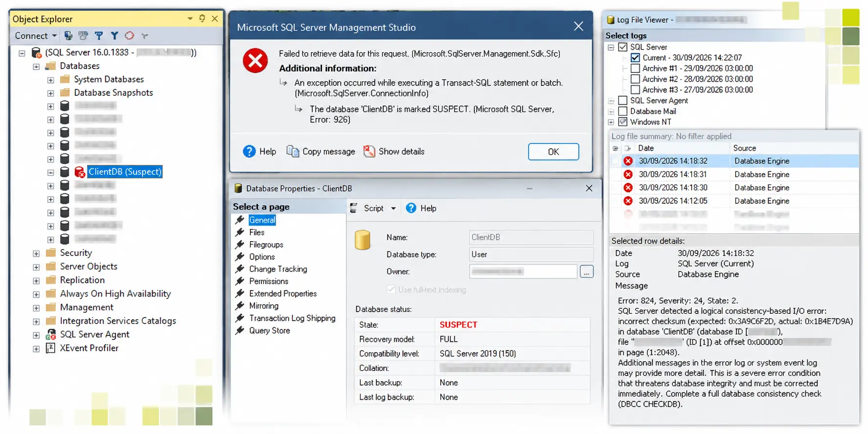The image size is (868, 434).
Task: Check the SQL Server Agent log checkbox
Action: [623, 101]
